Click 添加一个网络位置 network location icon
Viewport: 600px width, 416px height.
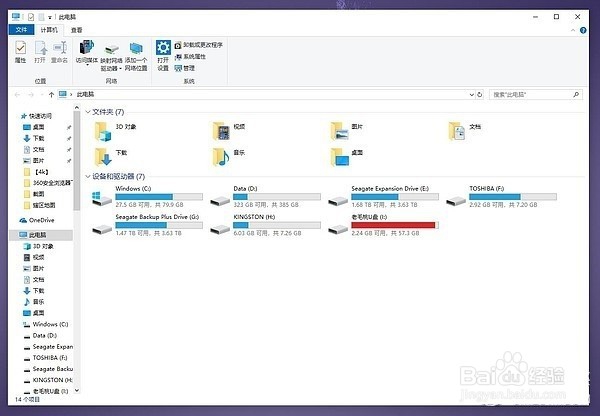[136, 48]
